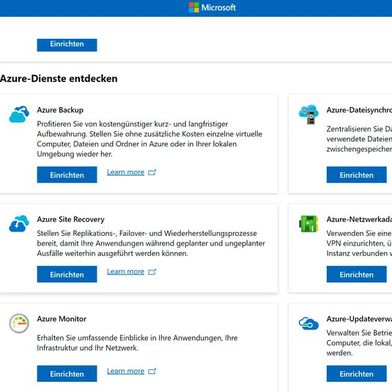Click the 'Azure Backup' card title

[x=60, y=110]
